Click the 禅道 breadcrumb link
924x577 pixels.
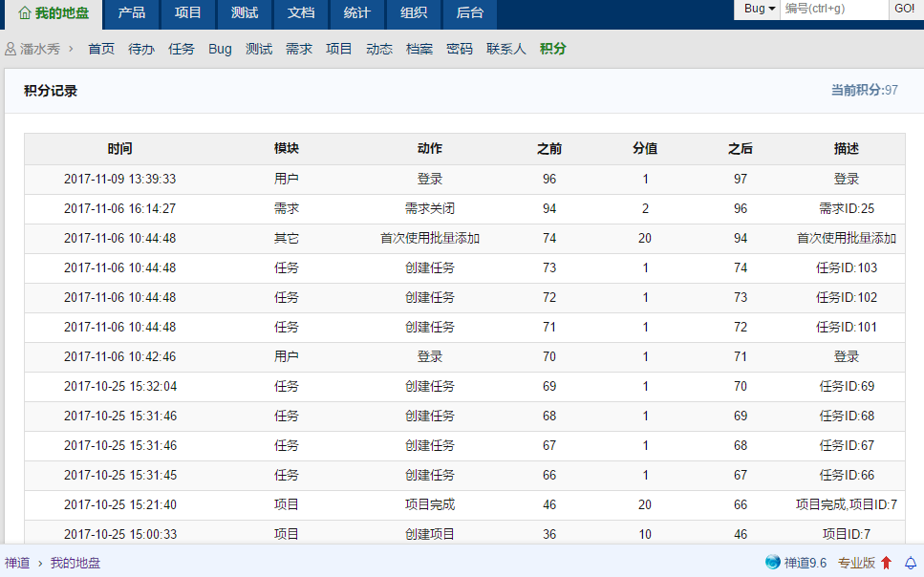point(17,563)
